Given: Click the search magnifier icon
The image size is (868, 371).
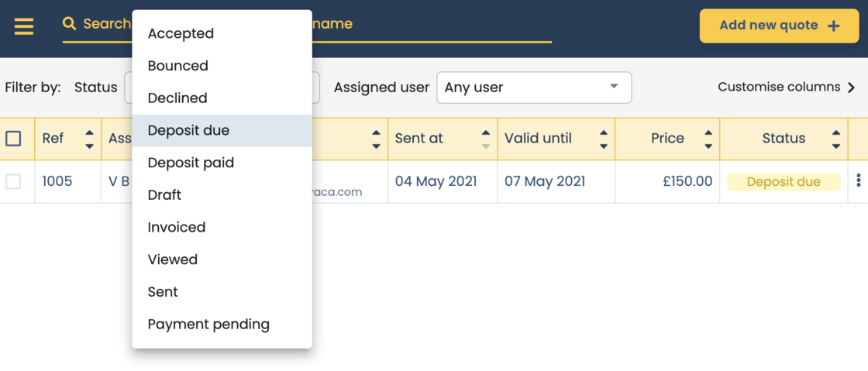Looking at the screenshot, I should click(70, 24).
